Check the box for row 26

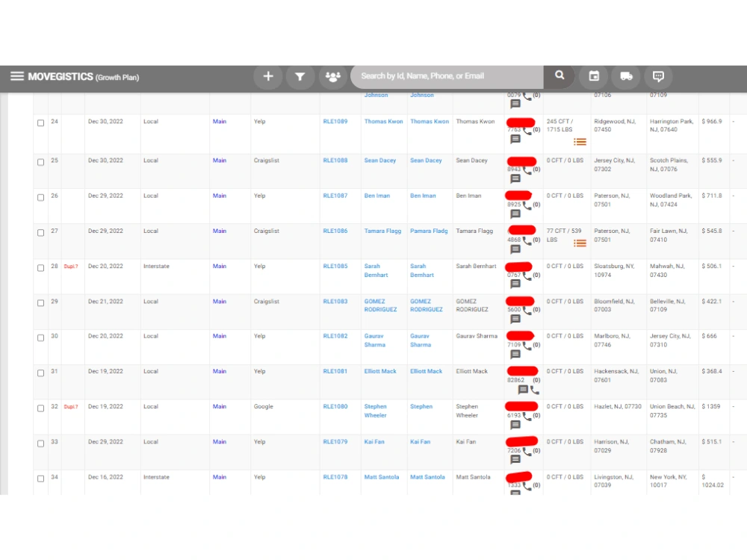tap(41, 197)
